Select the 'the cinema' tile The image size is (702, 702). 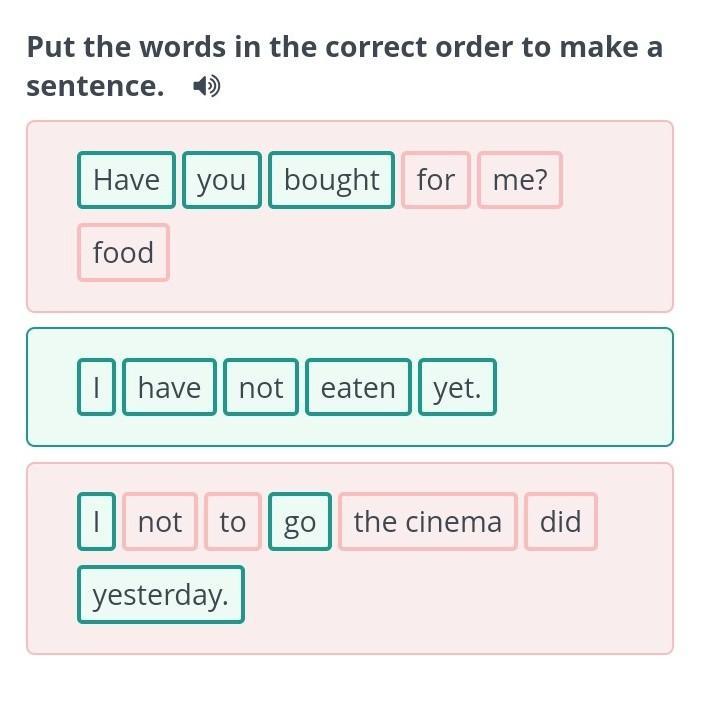click(427, 521)
